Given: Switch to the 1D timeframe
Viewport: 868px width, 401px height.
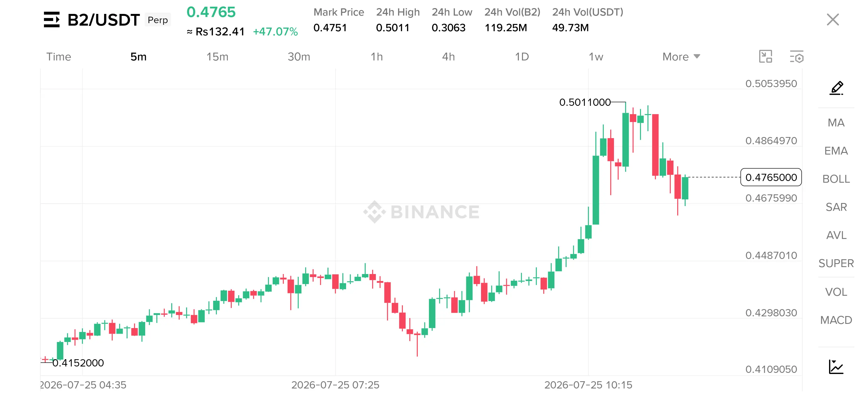Looking at the screenshot, I should pyautogui.click(x=522, y=57).
